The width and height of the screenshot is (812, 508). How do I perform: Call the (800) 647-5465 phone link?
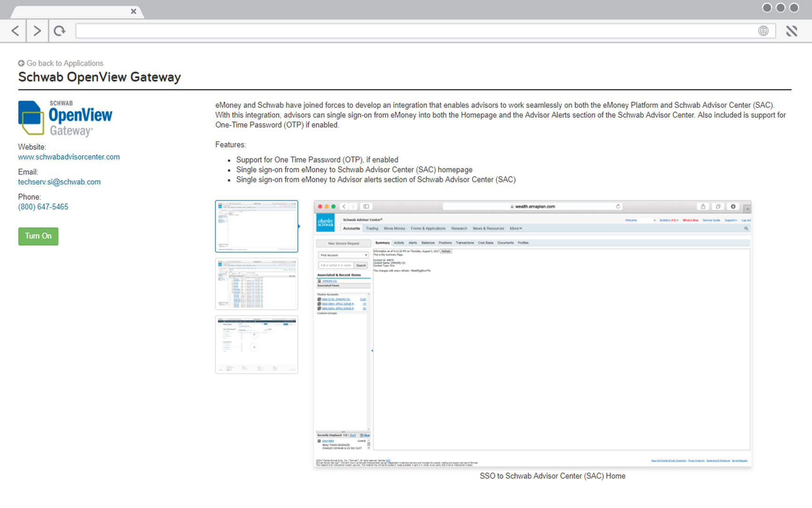pos(43,207)
